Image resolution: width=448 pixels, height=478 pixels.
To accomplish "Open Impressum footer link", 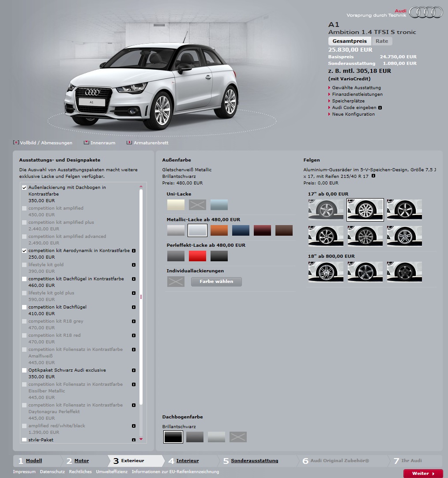I will tap(24, 471).
